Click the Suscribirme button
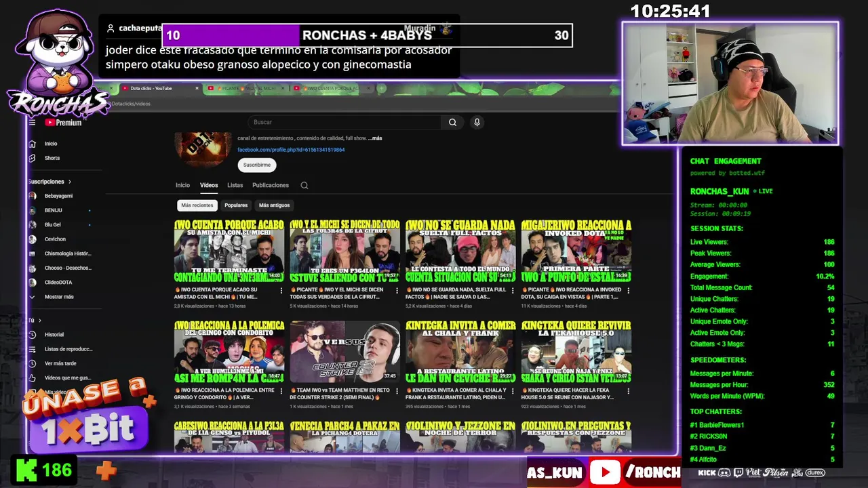The image size is (868, 488). (x=257, y=165)
